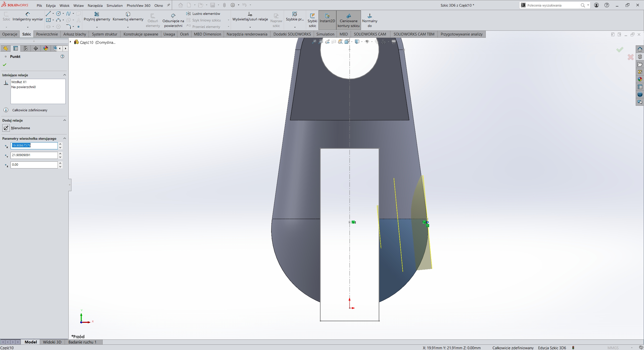The width and height of the screenshot is (644, 350).
Task: Select the Point sketch tool in ribbon
Action: tap(78, 26)
